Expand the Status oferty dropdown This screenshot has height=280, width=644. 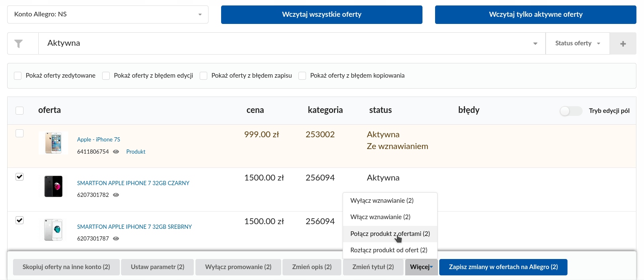578,43
